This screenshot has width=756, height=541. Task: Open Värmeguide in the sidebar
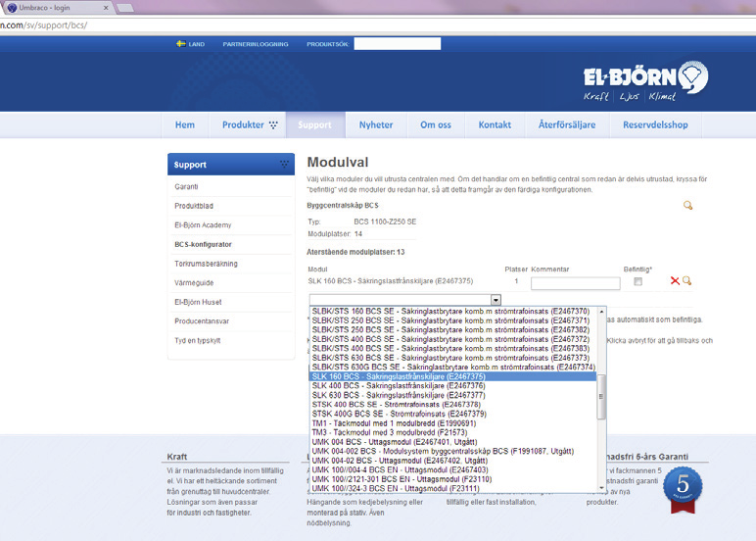pyautogui.click(x=194, y=283)
